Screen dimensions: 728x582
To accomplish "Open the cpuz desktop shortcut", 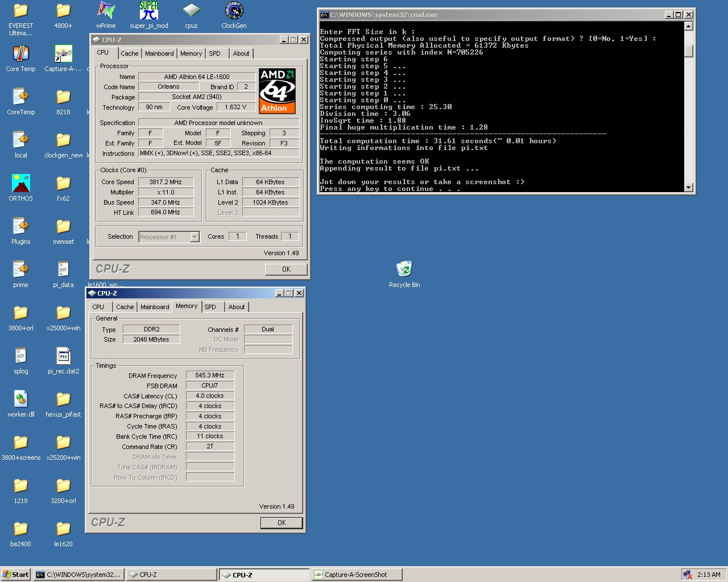I will [191, 15].
